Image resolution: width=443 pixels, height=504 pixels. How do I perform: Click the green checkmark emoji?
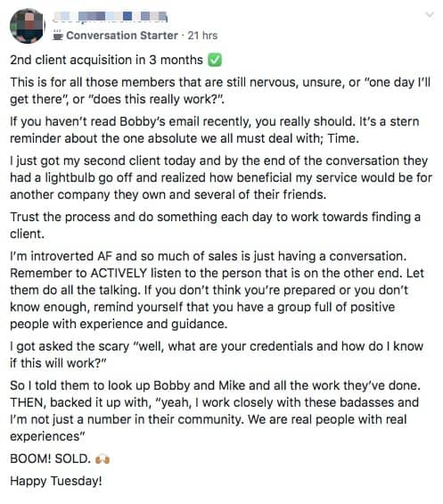pyautogui.click(x=215, y=60)
